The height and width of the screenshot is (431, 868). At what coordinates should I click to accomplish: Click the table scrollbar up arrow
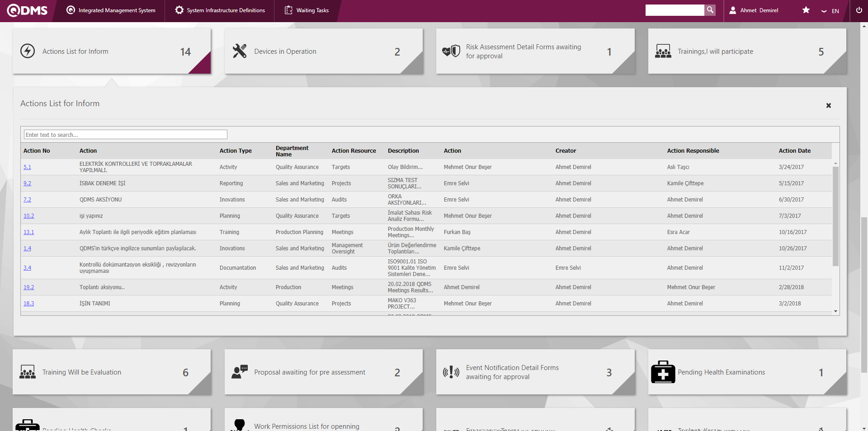[836, 163]
